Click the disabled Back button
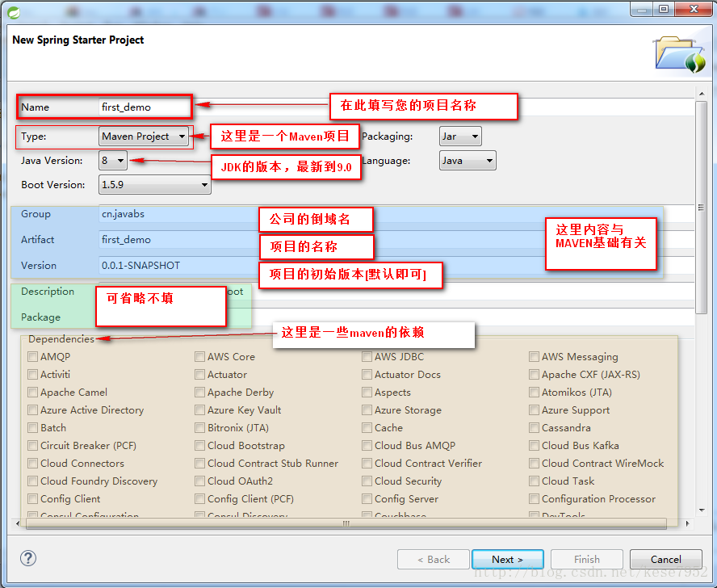Viewport: 717px width, 588px height. (x=434, y=559)
